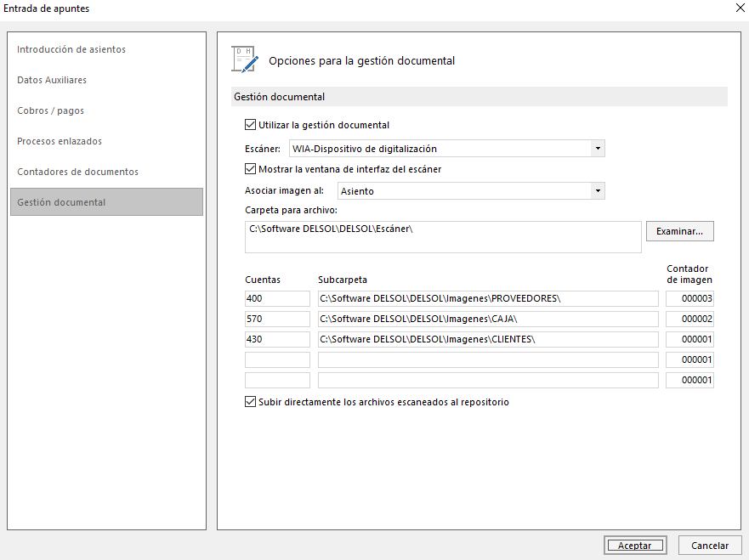
Task: Click the Gestión documental group header
Action: [x=479, y=96]
